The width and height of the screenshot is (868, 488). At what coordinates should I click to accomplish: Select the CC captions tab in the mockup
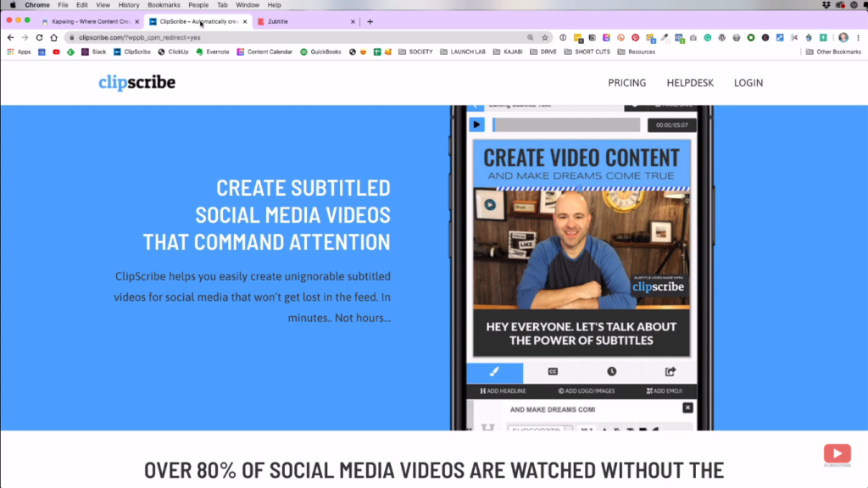pyautogui.click(x=553, y=372)
